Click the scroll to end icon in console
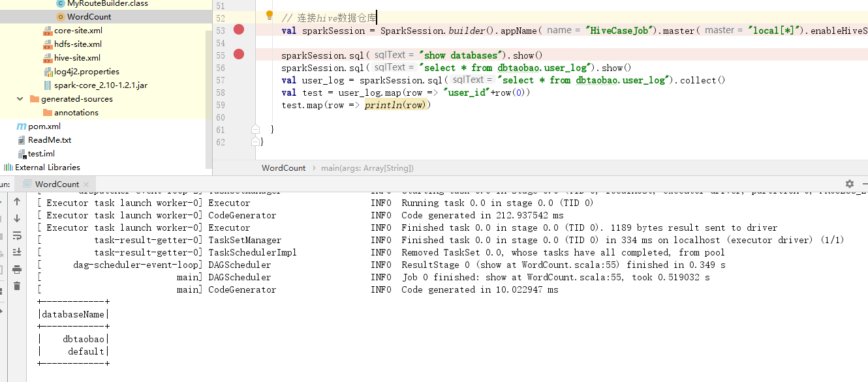The width and height of the screenshot is (868, 382). pyautogui.click(x=17, y=252)
